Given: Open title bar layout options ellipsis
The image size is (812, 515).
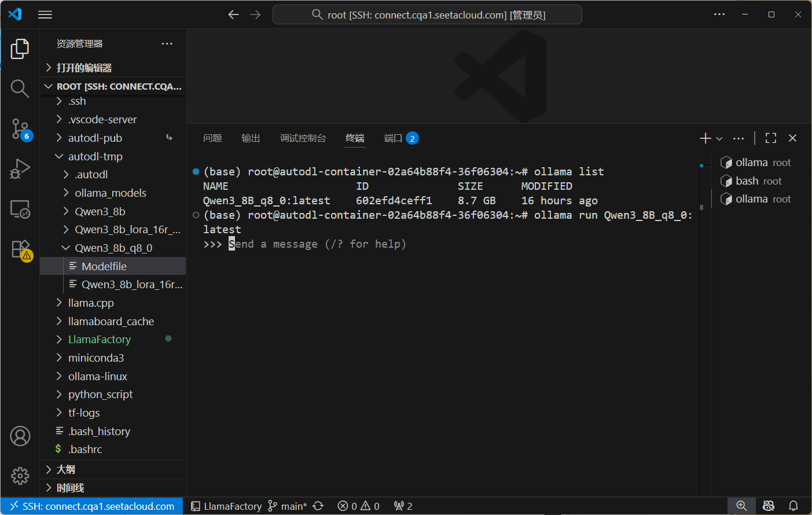Looking at the screenshot, I should 719,14.
